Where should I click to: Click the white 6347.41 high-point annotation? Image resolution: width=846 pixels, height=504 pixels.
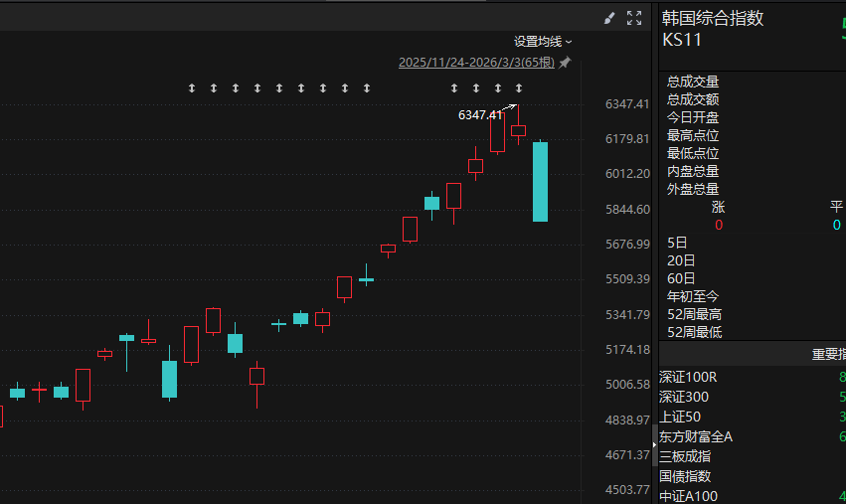point(480,115)
